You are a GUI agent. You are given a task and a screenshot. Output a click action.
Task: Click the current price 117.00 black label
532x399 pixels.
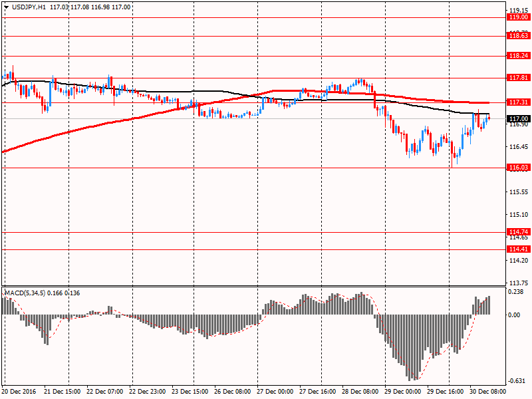click(x=518, y=119)
